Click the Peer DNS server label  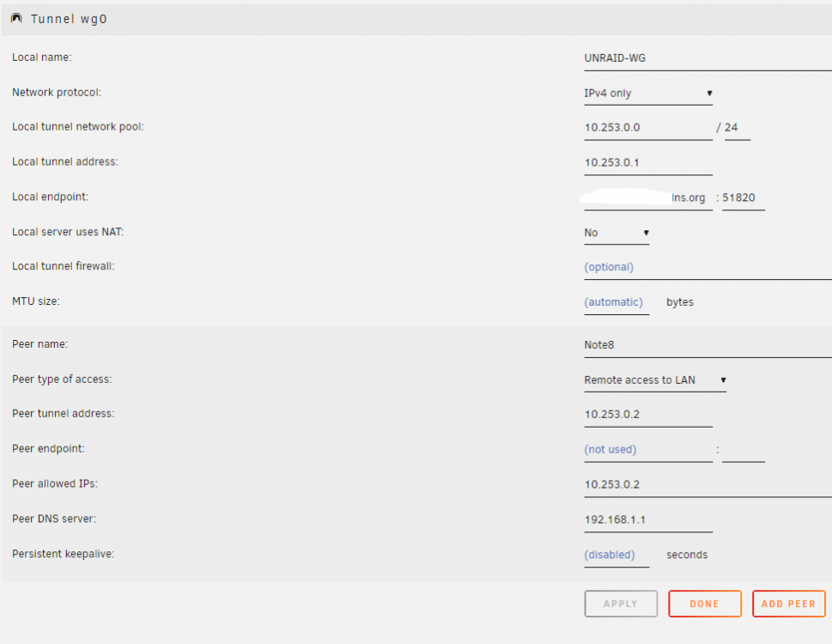point(54,519)
